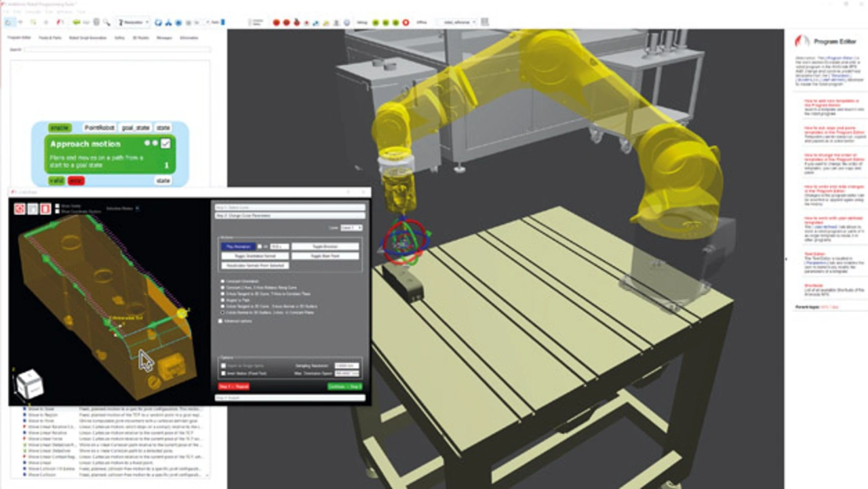
Task: Select the Constant Orientation radio option
Action: tap(222, 281)
